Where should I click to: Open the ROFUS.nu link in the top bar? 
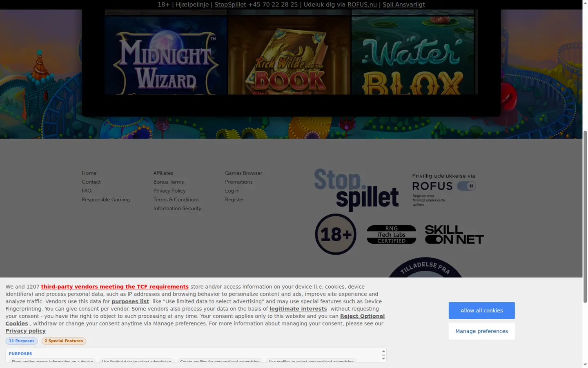coord(362,4)
